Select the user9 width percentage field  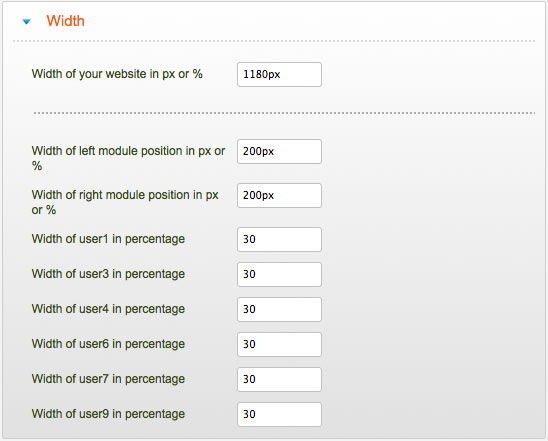279,414
